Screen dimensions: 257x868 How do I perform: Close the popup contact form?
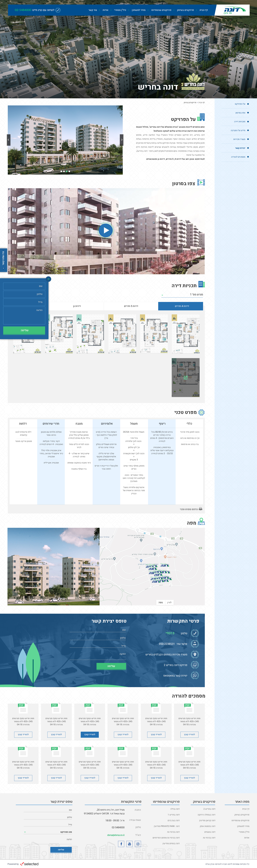coord(49,279)
